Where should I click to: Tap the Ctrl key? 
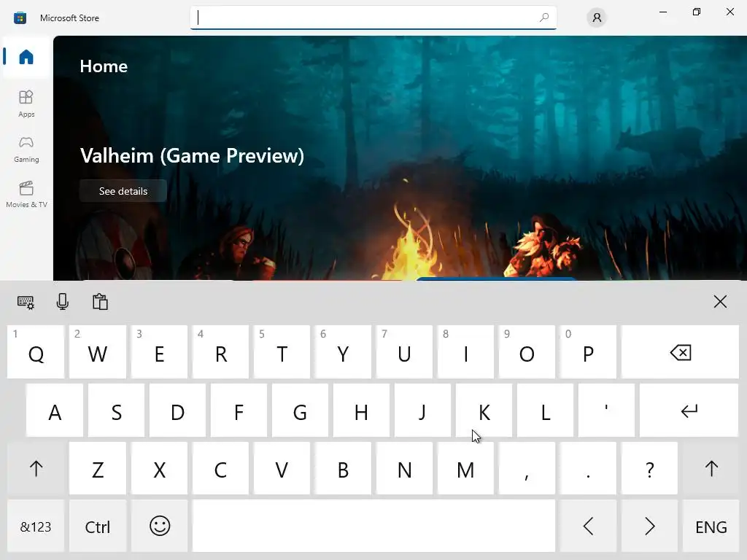98,526
